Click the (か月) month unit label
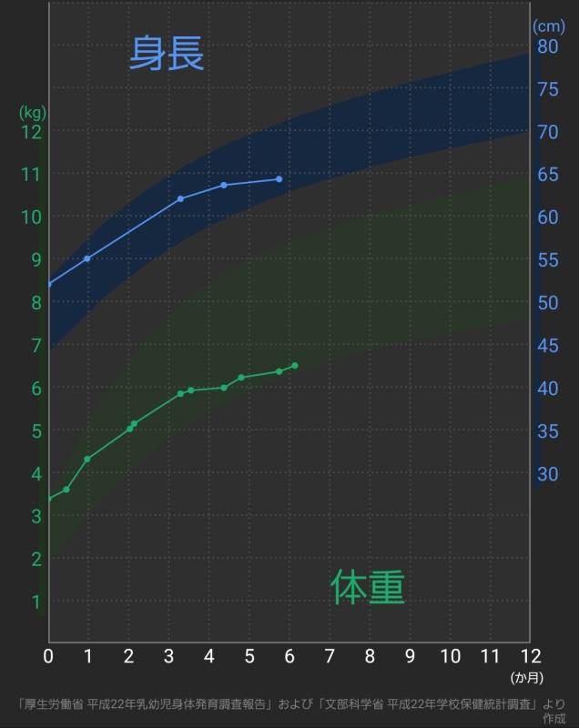 pos(526,677)
